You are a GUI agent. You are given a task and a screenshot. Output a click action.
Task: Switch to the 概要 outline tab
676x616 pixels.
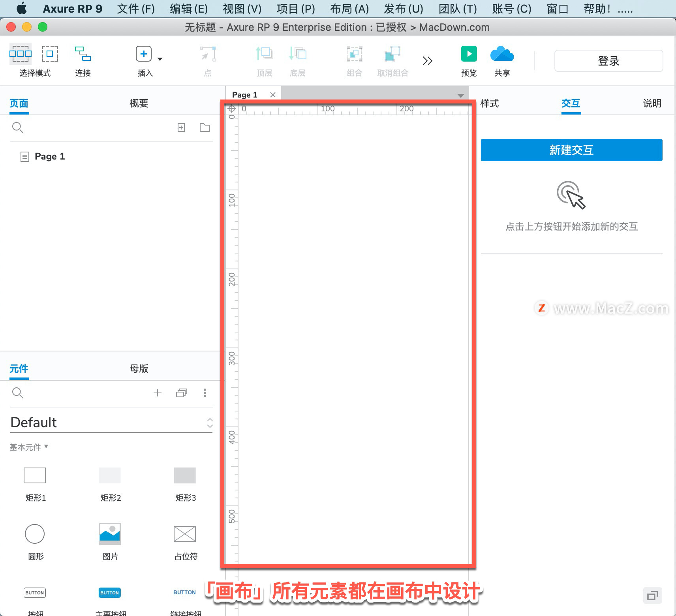point(139,103)
